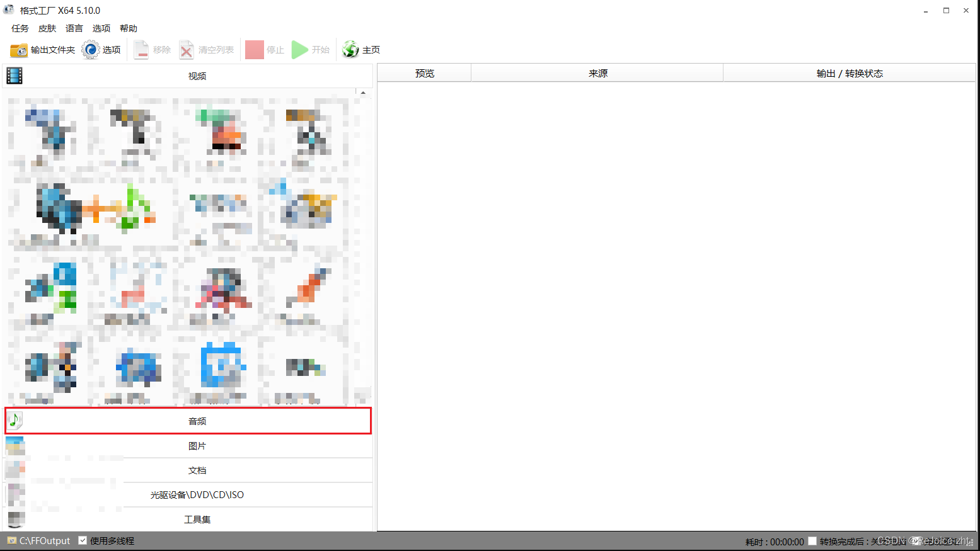Click the scroll up arrow in video panel
Image resolution: width=980 pixels, height=551 pixels.
(x=363, y=93)
